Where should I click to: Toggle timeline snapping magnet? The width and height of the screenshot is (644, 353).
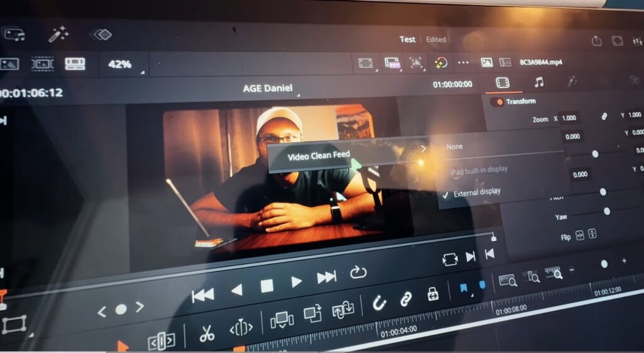tap(379, 303)
